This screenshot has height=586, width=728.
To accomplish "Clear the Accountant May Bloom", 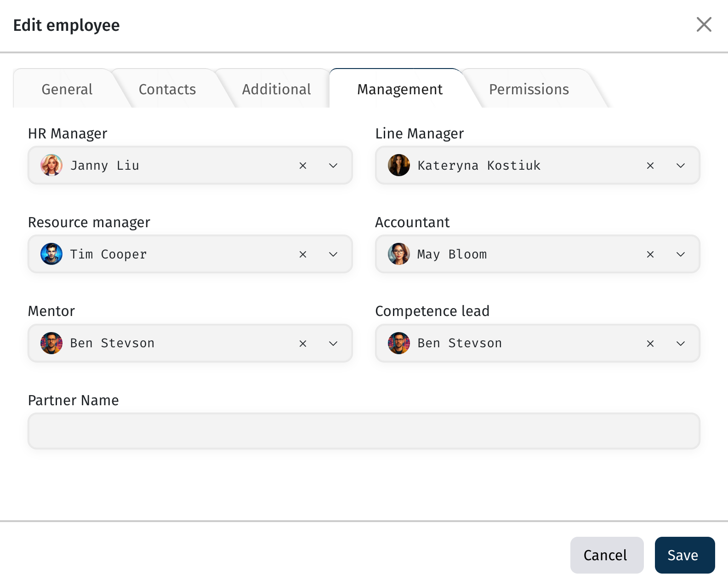I will 650,254.
